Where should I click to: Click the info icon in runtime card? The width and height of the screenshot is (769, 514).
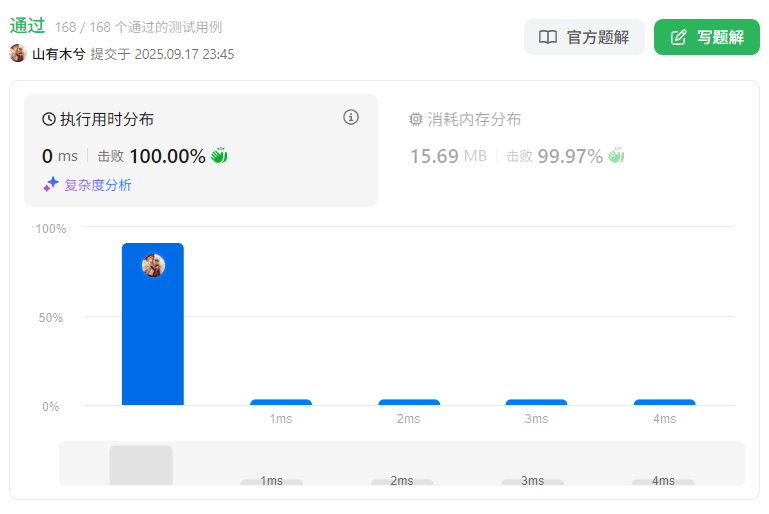tap(351, 117)
